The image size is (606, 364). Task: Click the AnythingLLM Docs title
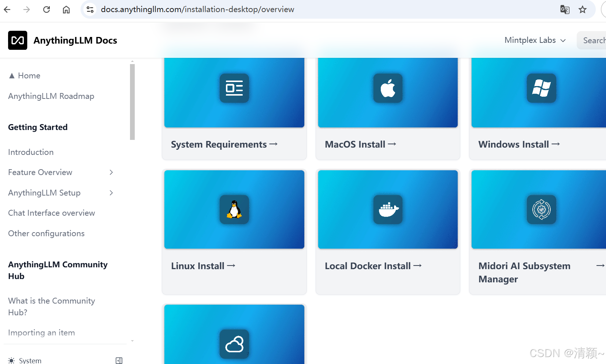(x=75, y=40)
